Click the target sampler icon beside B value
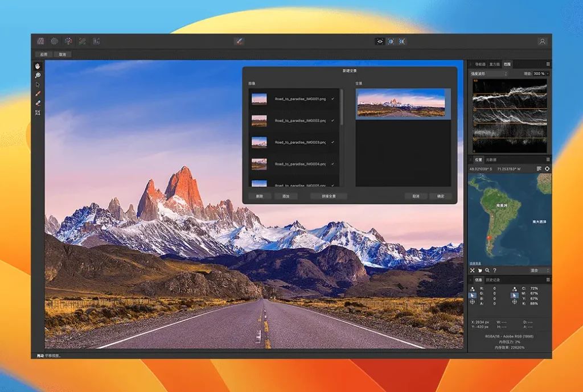Image resolution: width=583 pixels, height=392 pixels. [x=472, y=302]
